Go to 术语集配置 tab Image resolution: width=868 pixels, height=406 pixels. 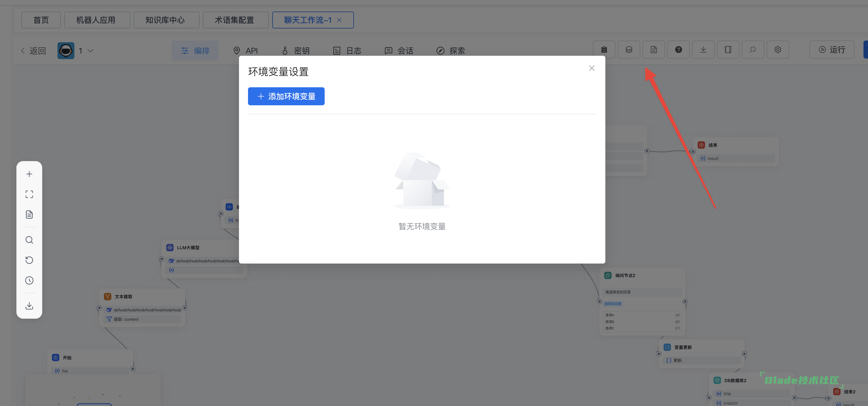pyautogui.click(x=236, y=20)
